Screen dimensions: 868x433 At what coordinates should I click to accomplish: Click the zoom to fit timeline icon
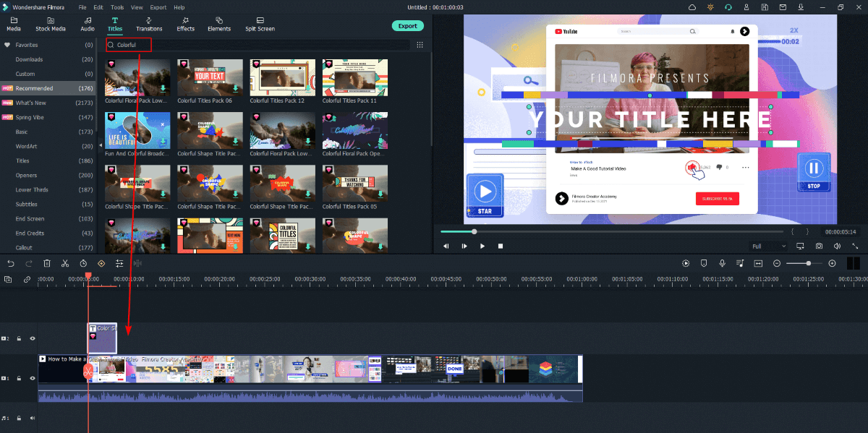(x=758, y=264)
